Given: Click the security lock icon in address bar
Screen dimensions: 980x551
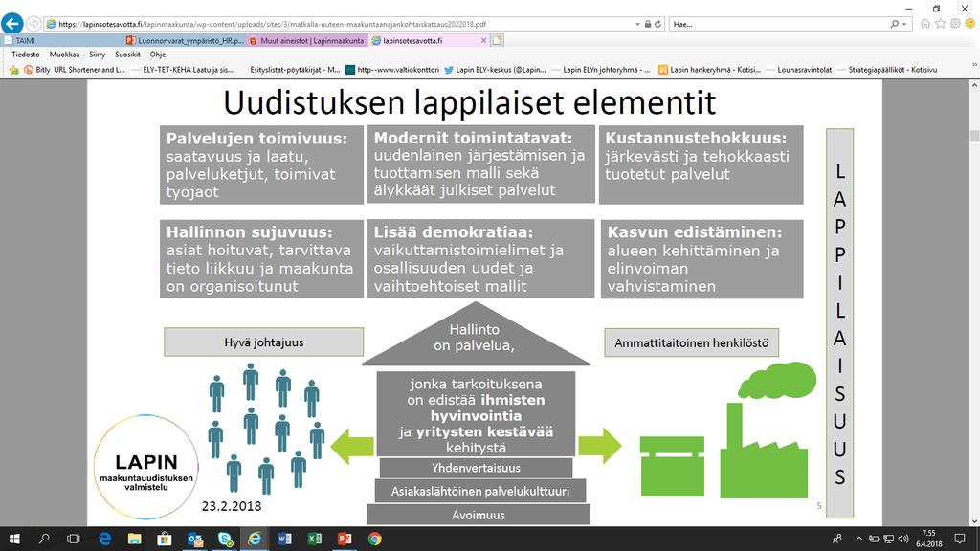Looking at the screenshot, I should (x=648, y=24).
